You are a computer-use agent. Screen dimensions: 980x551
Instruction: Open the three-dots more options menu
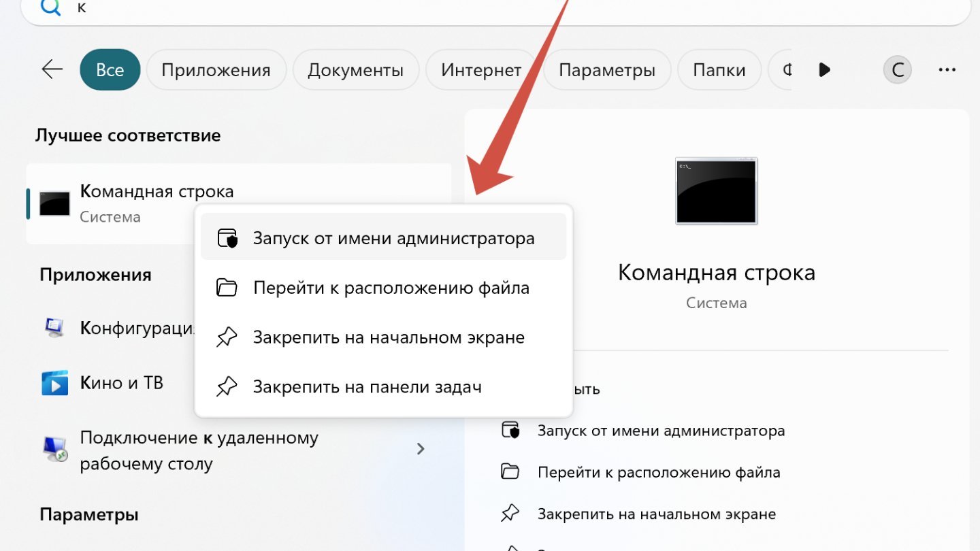tap(947, 69)
